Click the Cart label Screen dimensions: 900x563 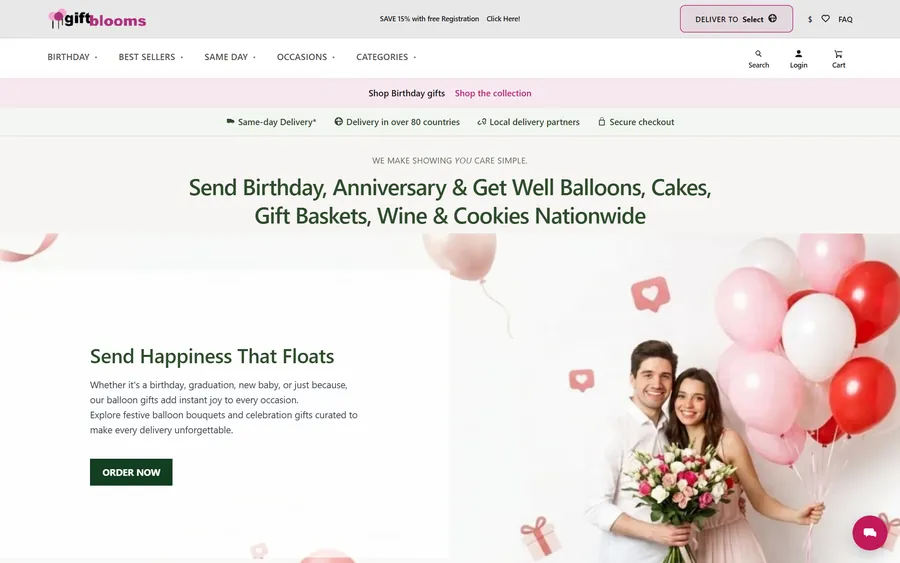click(x=839, y=65)
